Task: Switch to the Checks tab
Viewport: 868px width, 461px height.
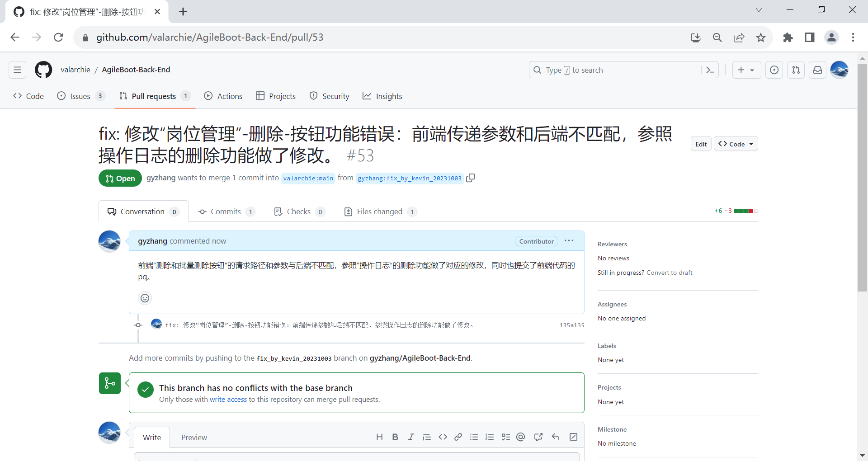Action: (300, 212)
